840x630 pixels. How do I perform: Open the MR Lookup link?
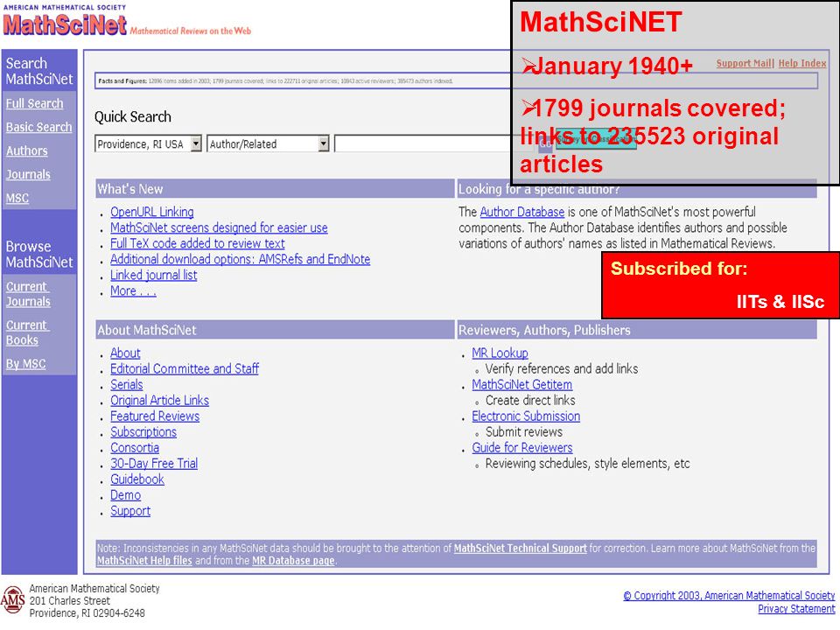500,353
